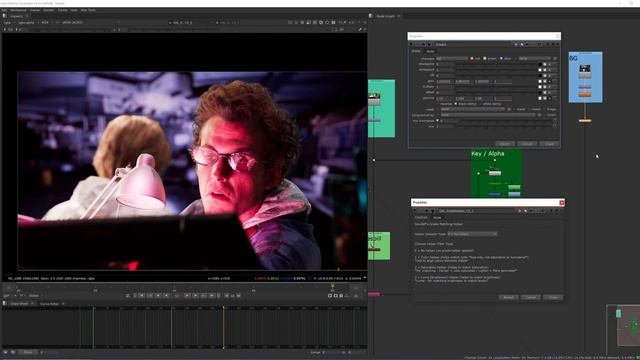Toggle the red channel checkbox in Grade
This screenshot has height=360, width=640.
click(472, 58)
